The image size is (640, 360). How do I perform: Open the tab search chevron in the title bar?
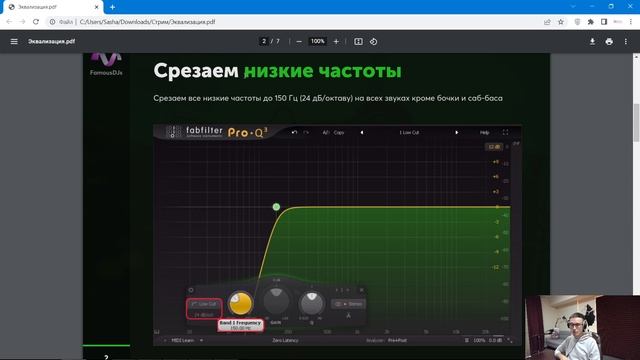pyautogui.click(x=573, y=6)
